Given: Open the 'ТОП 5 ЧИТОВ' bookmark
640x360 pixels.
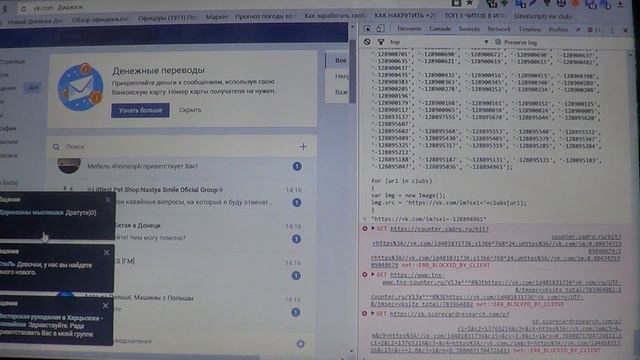Looking at the screenshot, I should tap(476, 16).
